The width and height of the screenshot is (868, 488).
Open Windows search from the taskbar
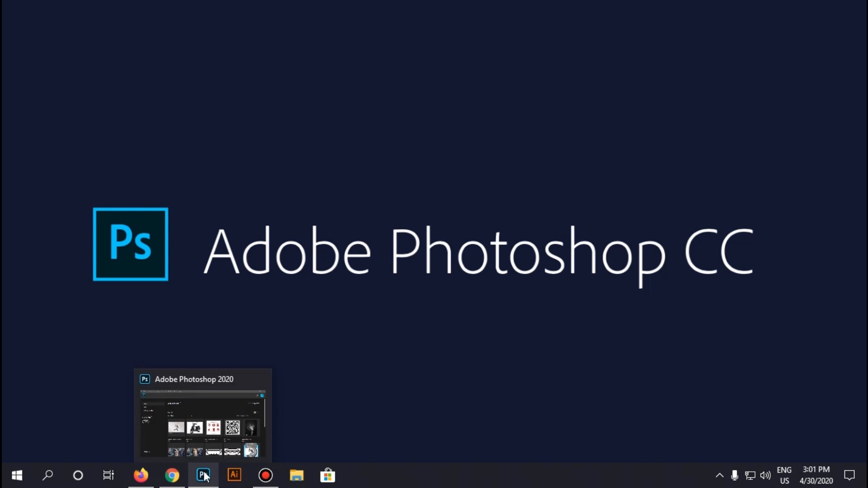[x=47, y=475]
